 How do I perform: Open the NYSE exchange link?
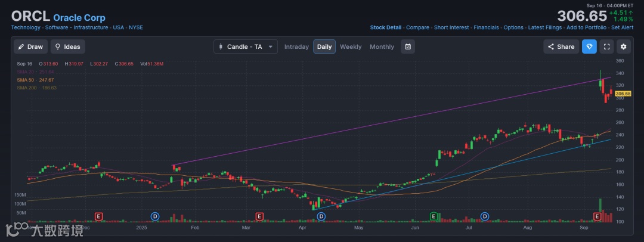click(x=136, y=27)
